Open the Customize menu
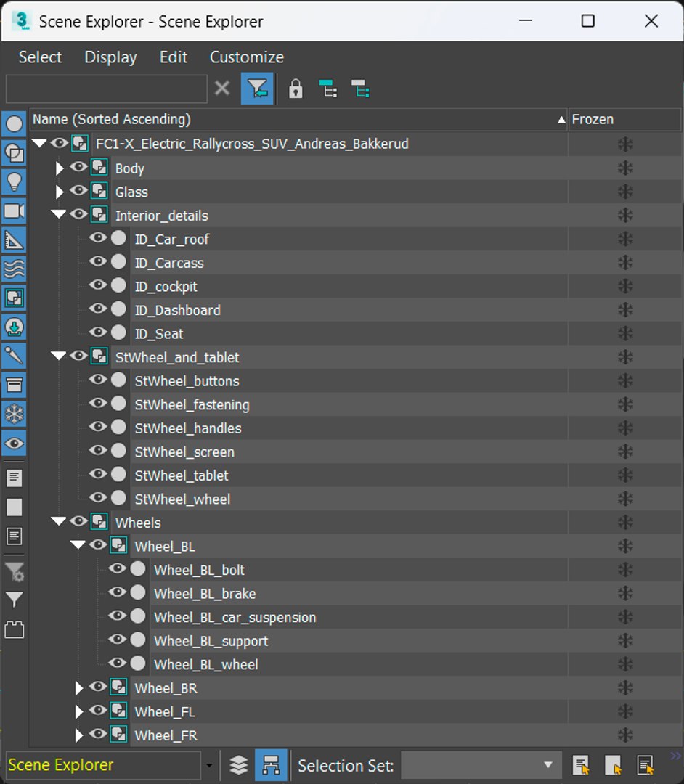 [247, 57]
